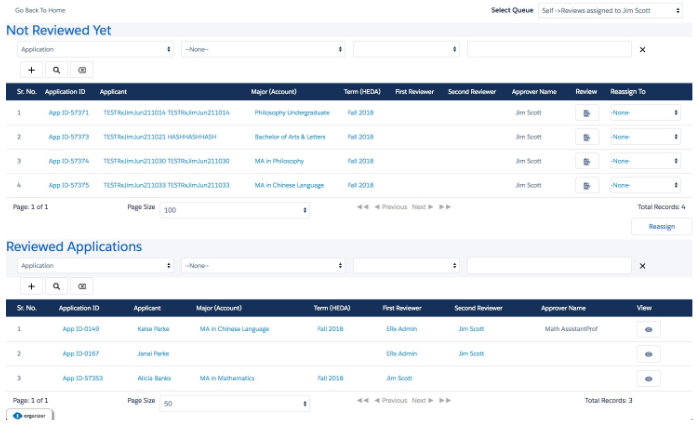Open the Page Size 100 dropdown

(x=235, y=211)
